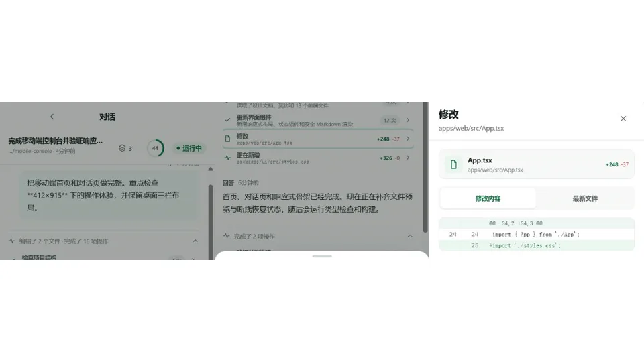Click the pulse icon beside 完成了 2 项操作
644x362 pixels.
(226, 236)
